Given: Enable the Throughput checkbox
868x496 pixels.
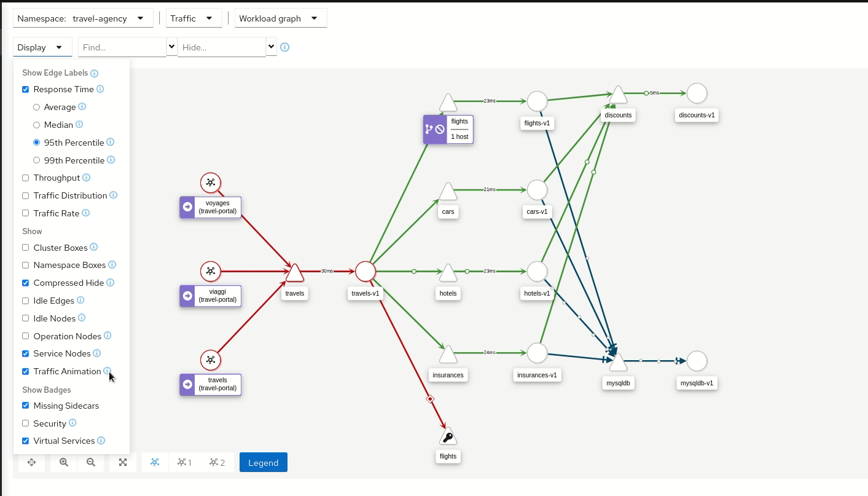Looking at the screenshot, I should 26,178.
